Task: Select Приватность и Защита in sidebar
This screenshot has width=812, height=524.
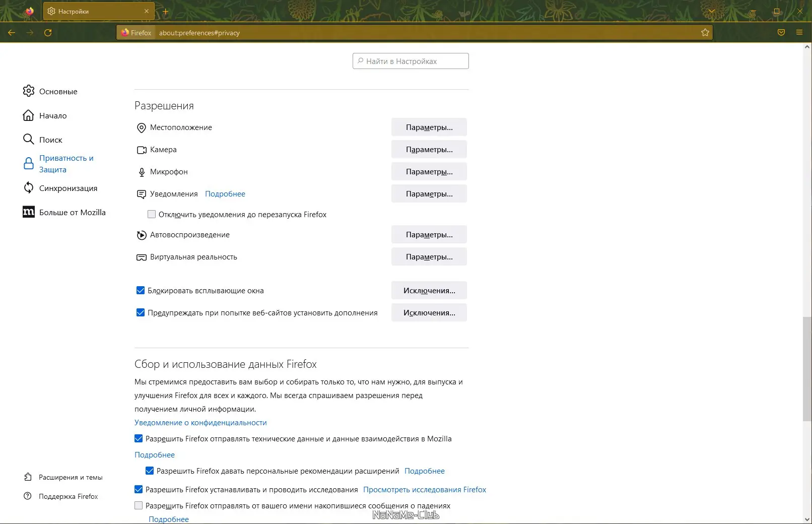Action: (65, 163)
